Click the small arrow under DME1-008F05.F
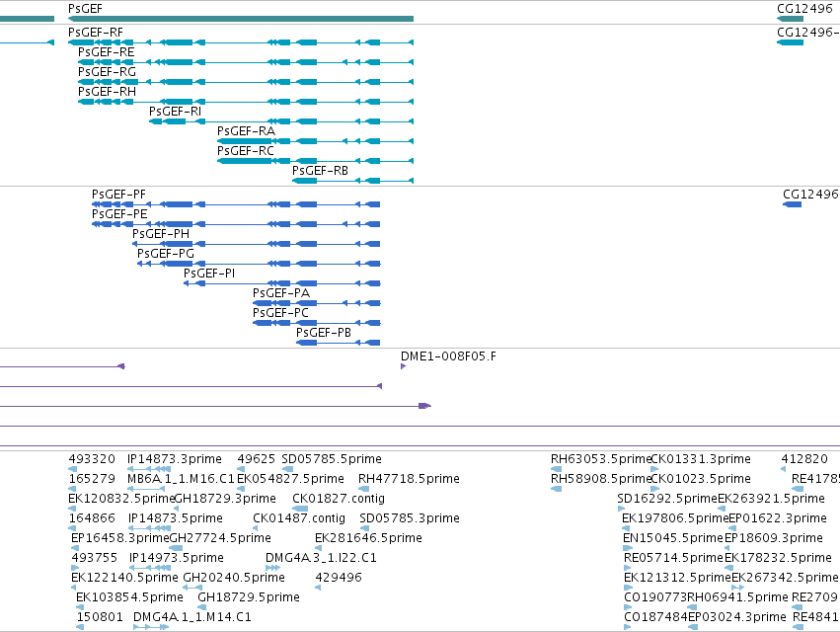The height and width of the screenshot is (632, 840). 403,366
